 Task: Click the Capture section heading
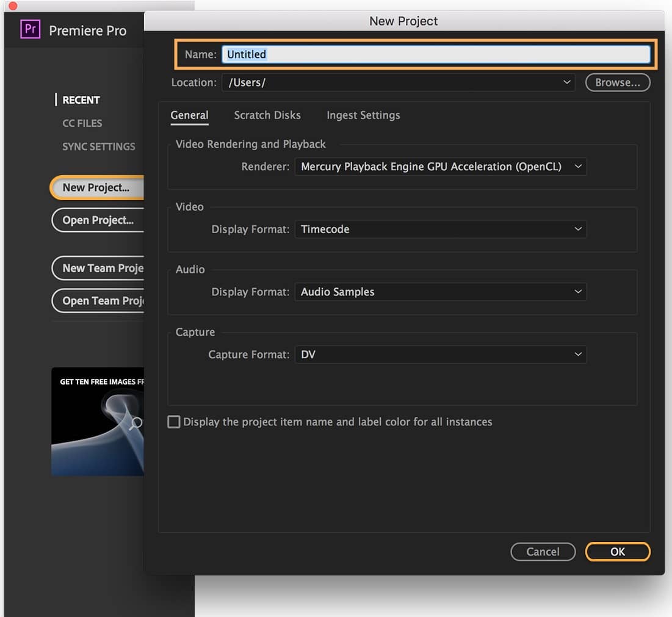click(195, 332)
